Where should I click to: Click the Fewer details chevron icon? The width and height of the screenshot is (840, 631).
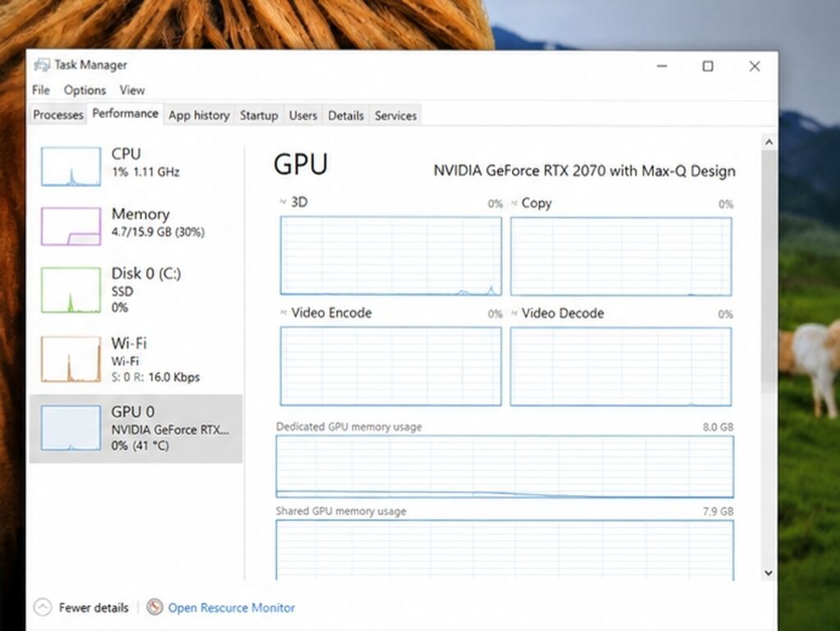(x=43, y=607)
